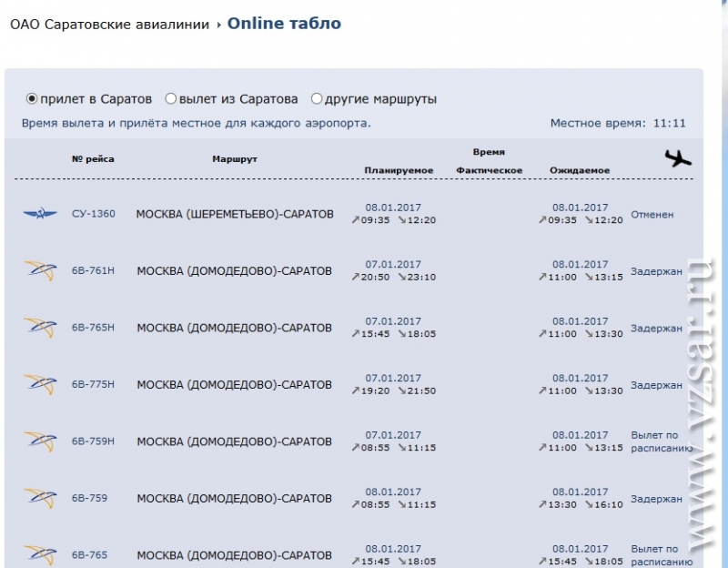The width and height of the screenshot is (728, 568).
Task: Click the "Маршрут" column header
Action: pyautogui.click(x=235, y=158)
